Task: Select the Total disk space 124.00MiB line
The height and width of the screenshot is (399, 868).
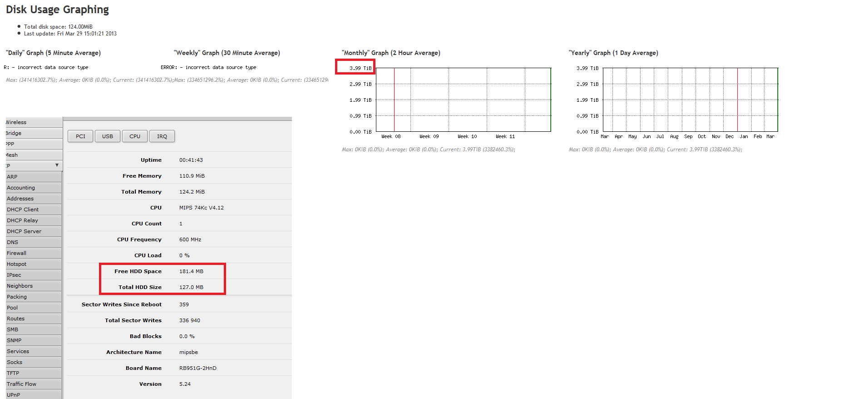Action: (58, 27)
